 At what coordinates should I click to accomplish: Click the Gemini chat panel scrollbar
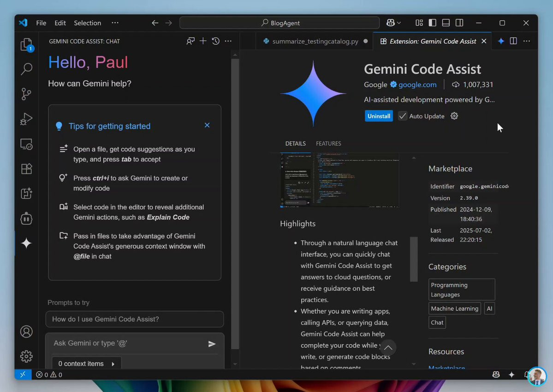click(x=235, y=204)
